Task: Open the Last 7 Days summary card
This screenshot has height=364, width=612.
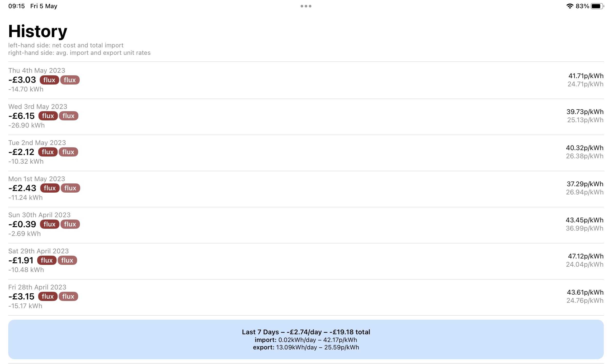Action: tap(306, 339)
